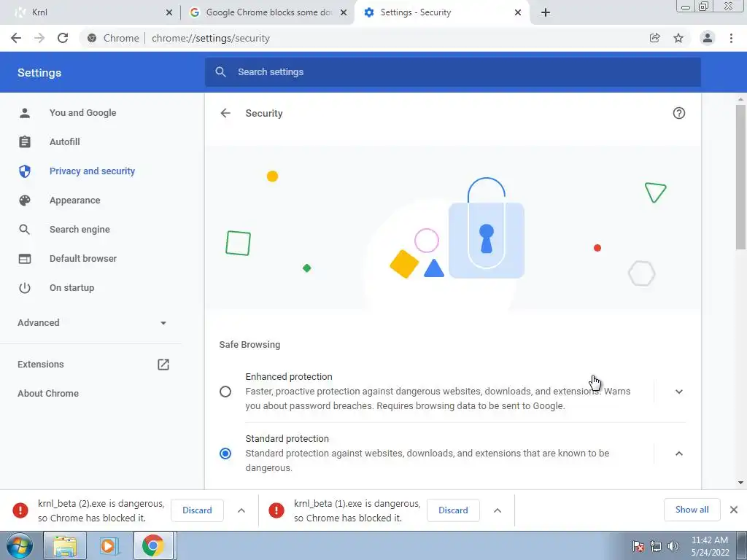Screen dimensions: 747x560
Task: Reload the settings page
Action: [x=63, y=38]
